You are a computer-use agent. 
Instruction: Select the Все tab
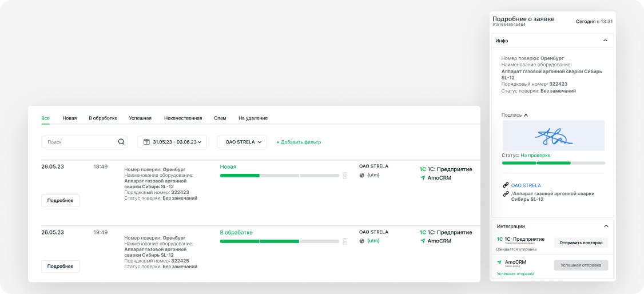46,118
